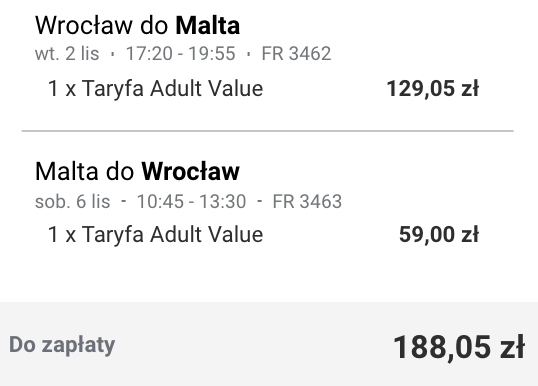Click the 129,05 zł fare price
The width and height of the screenshot is (538, 386).
coord(432,88)
